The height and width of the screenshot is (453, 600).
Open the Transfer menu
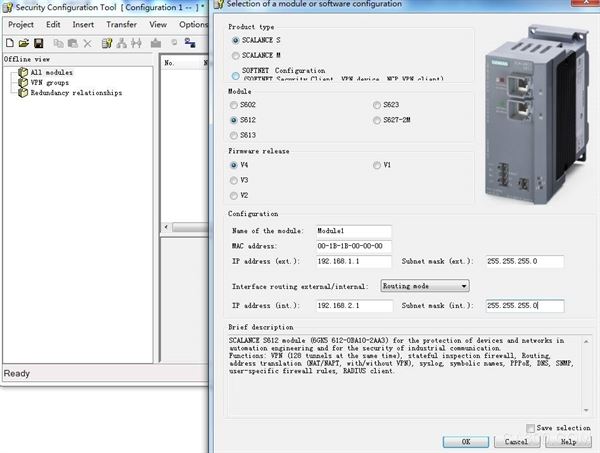pos(121,24)
